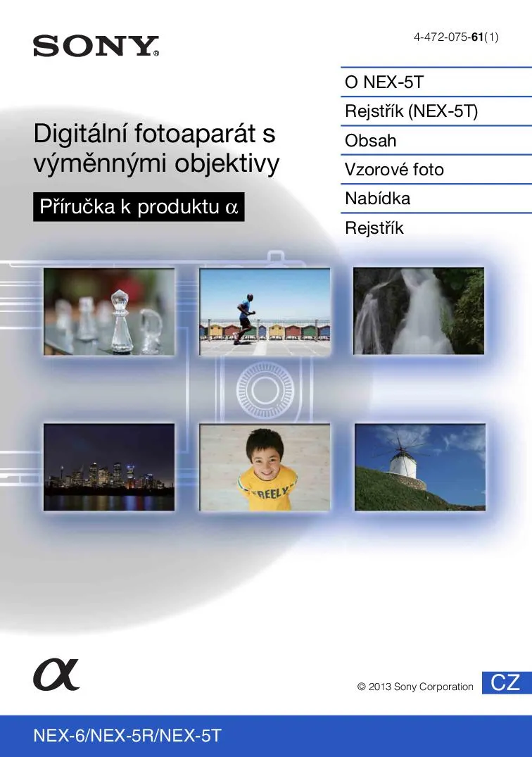Open the O NEX-5T section

(x=384, y=82)
